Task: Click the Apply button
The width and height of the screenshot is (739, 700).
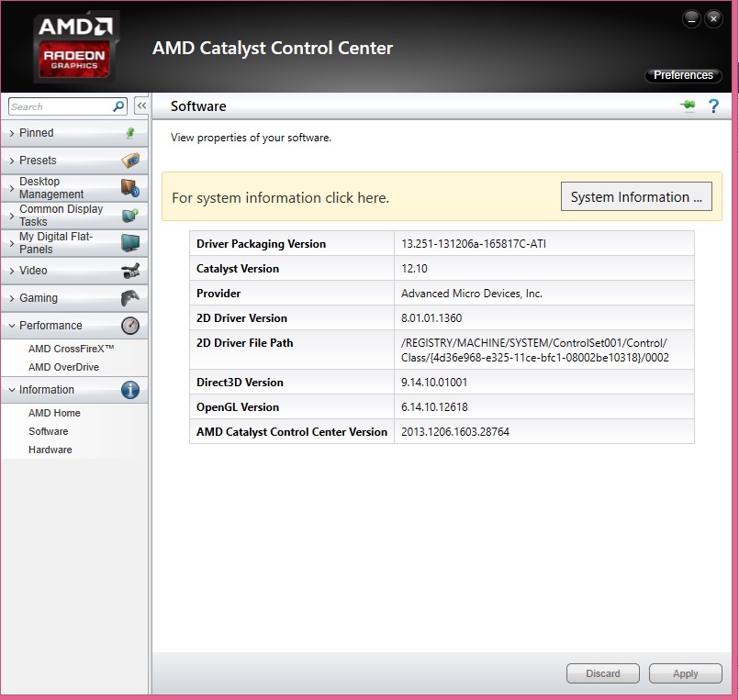Action: (x=685, y=673)
